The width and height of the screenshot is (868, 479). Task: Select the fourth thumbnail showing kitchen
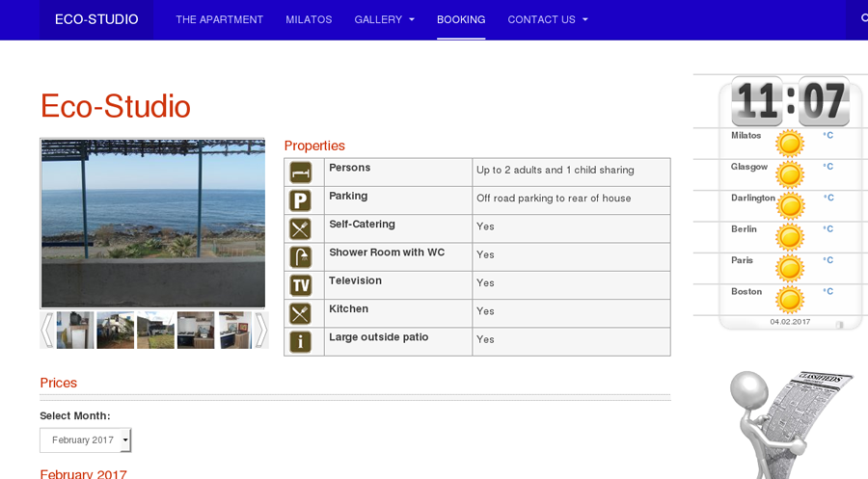tap(196, 331)
